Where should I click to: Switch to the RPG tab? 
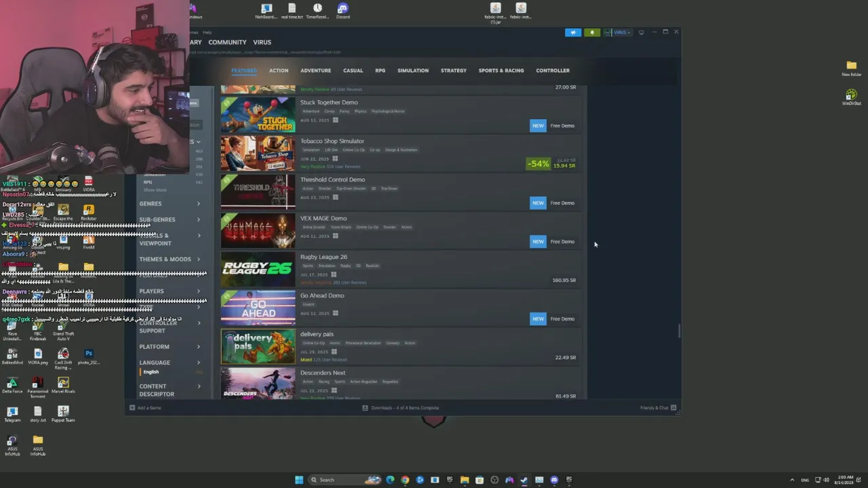coord(380,70)
